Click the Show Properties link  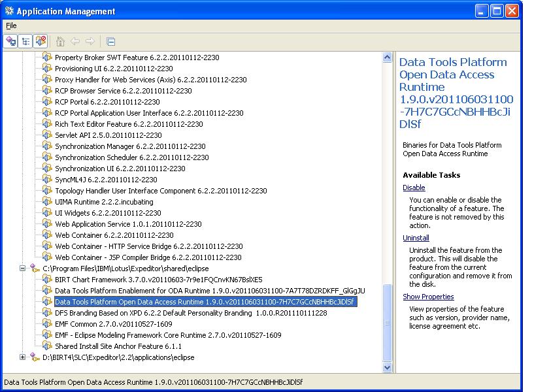coord(428,297)
